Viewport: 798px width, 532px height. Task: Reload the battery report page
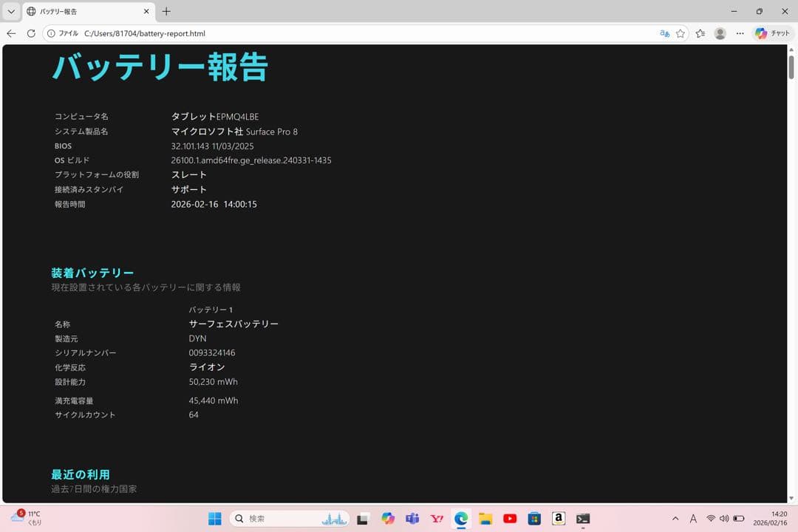click(31, 33)
